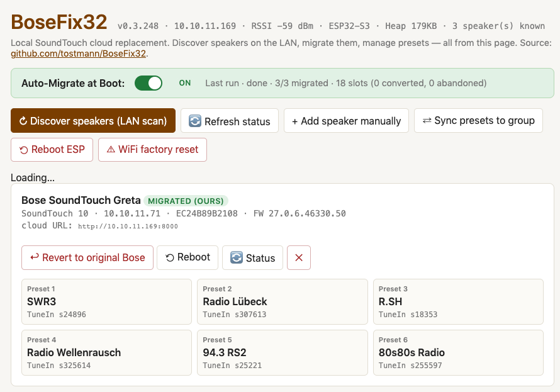Image resolution: width=560 pixels, height=392 pixels.
Task: Click the Refresh status button
Action: [229, 121]
